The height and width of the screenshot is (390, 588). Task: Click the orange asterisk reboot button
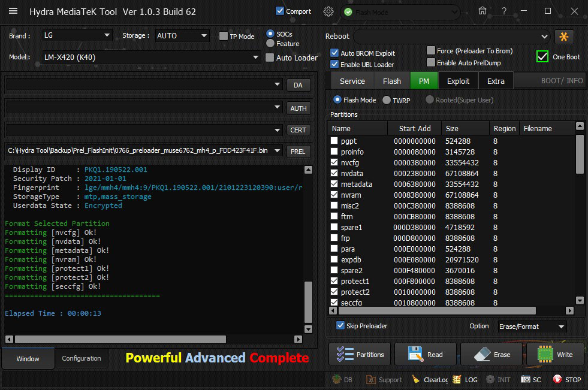click(x=563, y=37)
